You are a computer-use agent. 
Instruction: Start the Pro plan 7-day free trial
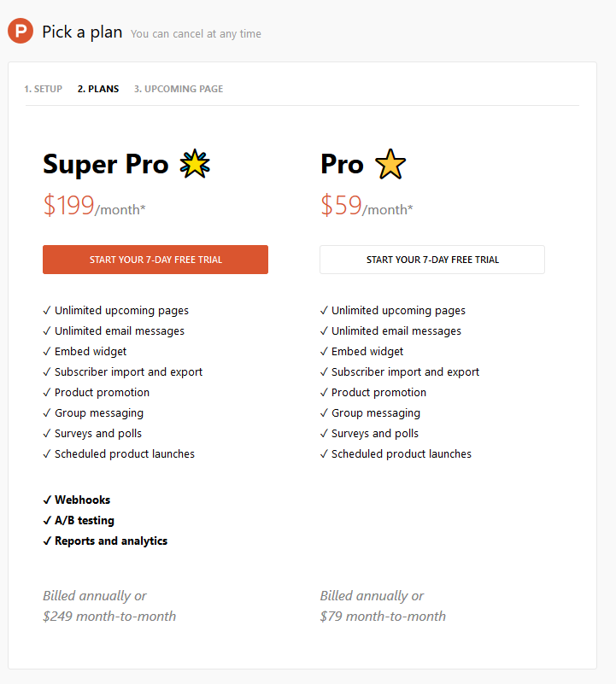click(x=432, y=260)
